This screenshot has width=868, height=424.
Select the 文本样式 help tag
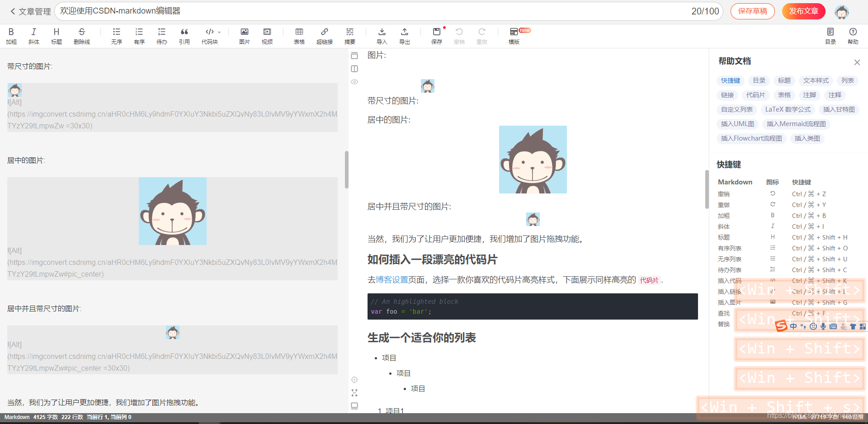[816, 80]
